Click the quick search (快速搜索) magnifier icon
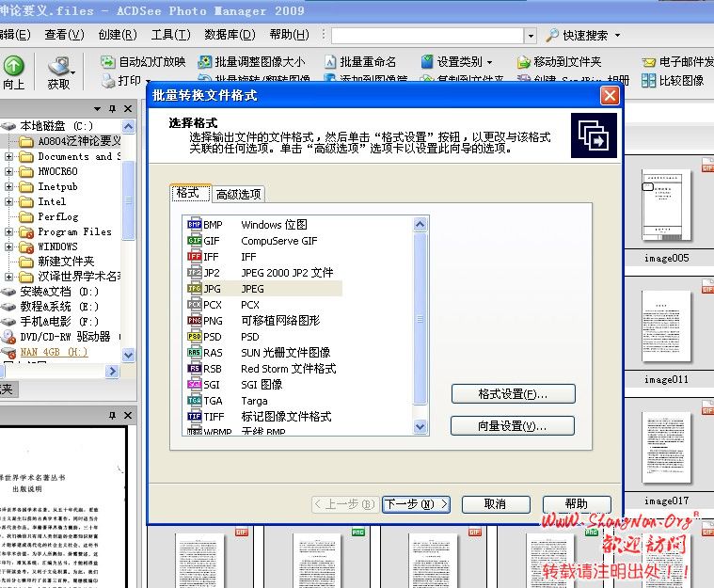Viewport: 714px width, 588px height. coord(552,35)
